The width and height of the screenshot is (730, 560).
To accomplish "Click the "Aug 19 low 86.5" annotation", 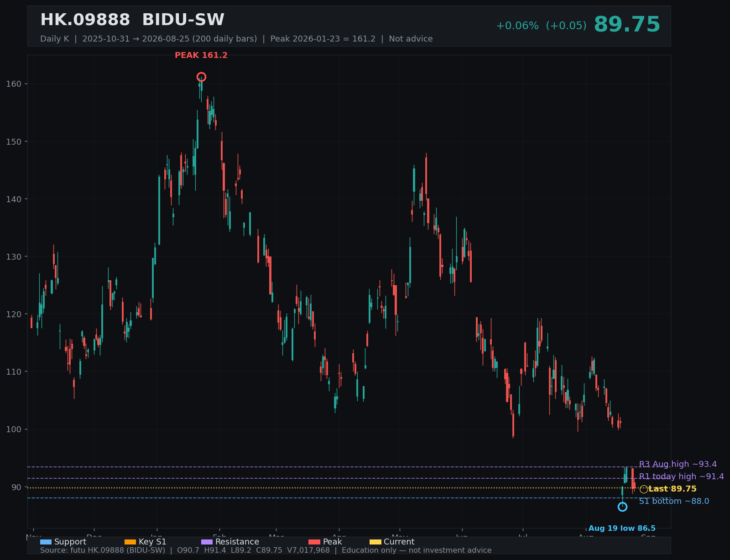I will pos(622,529).
